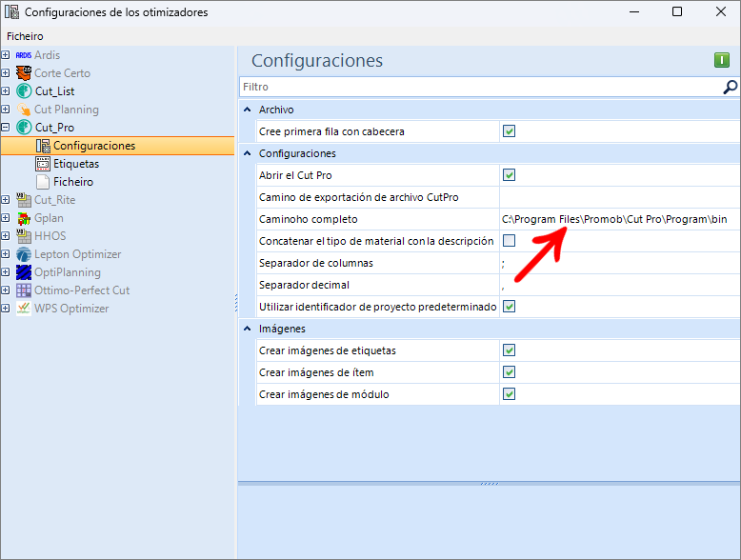Expand the Cut_Rite tree node

(5, 199)
